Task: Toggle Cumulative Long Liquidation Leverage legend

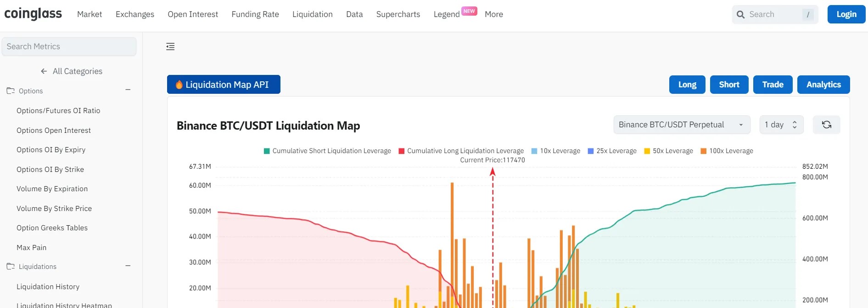Action: (x=461, y=151)
